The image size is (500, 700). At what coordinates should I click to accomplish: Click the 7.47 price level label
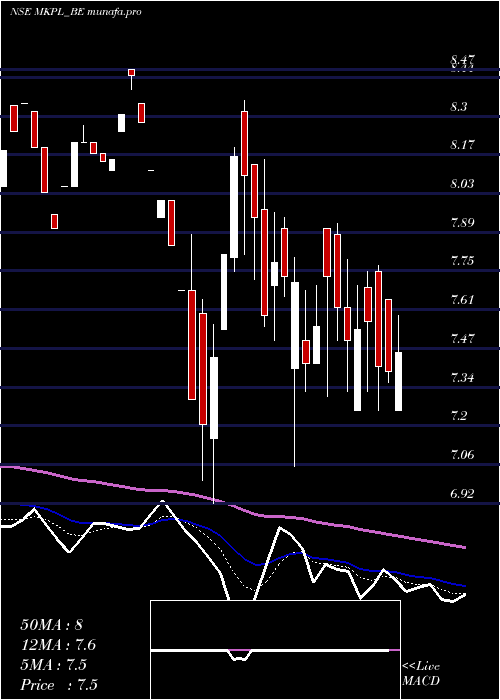[x=462, y=339]
